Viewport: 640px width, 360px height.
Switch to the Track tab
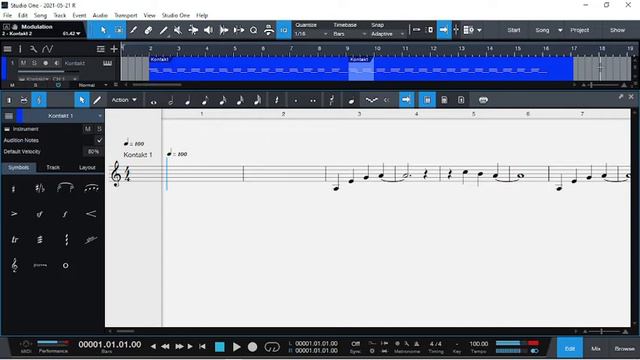coord(53,167)
